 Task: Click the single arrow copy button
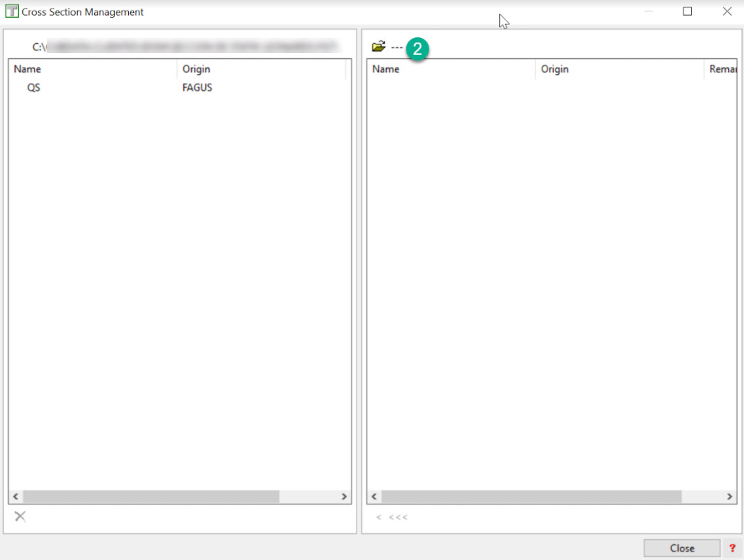pos(378,517)
